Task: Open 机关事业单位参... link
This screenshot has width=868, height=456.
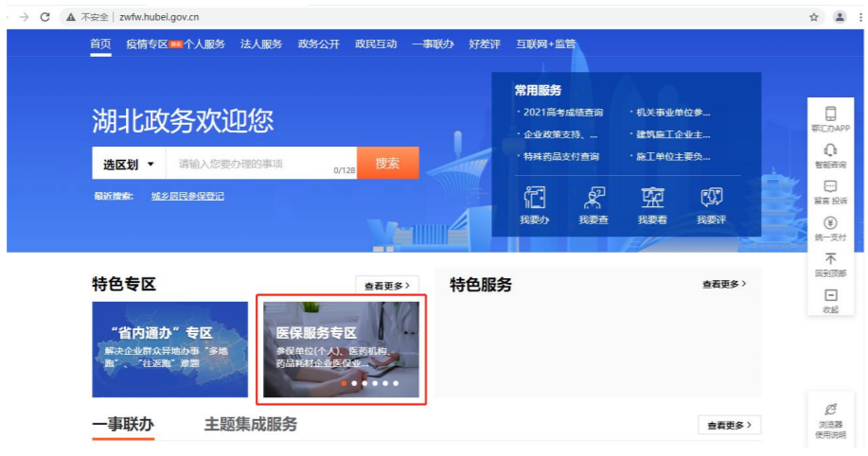Action: (x=673, y=113)
